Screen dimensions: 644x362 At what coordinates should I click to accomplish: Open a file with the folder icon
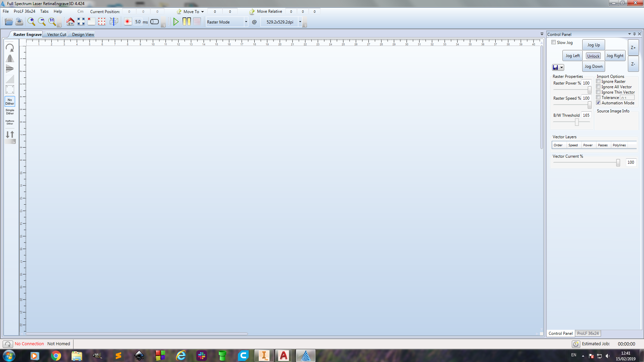pyautogui.click(x=9, y=22)
